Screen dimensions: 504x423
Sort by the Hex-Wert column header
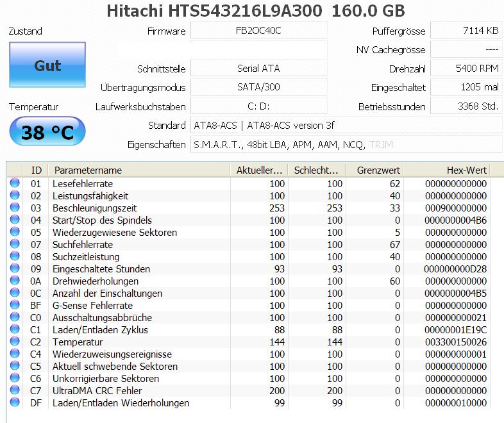pyautogui.click(x=447, y=170)
